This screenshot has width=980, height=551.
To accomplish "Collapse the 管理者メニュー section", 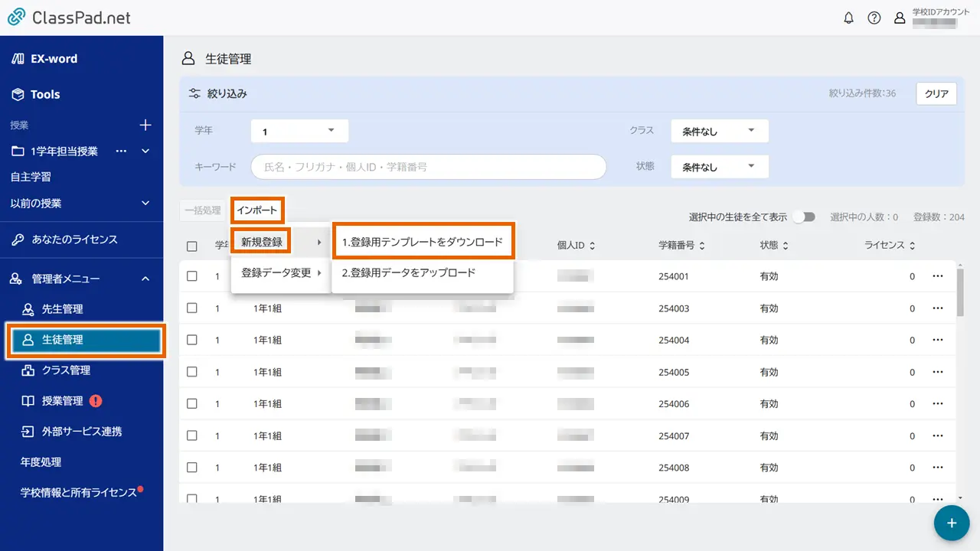I will point(145,279).
